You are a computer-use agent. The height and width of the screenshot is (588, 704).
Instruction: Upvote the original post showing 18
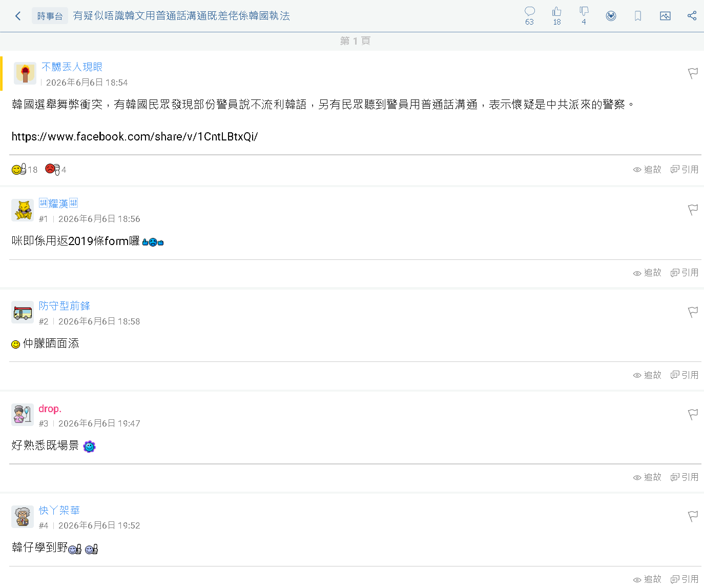coord(24,169)
